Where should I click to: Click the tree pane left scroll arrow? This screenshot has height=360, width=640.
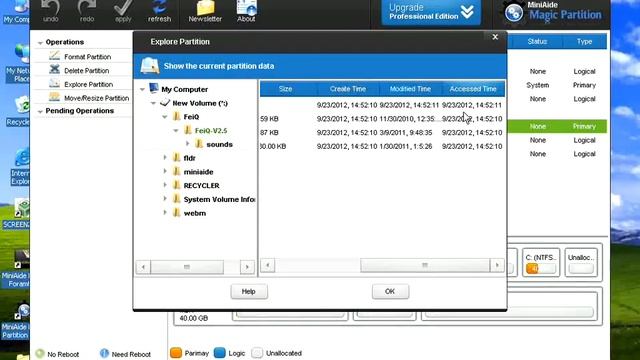[143, 267]
